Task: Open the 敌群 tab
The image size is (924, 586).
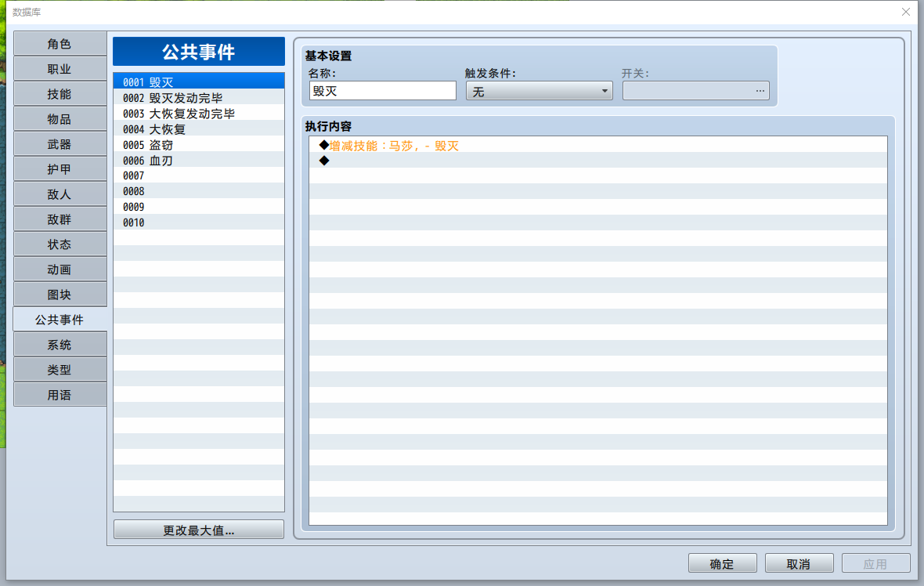Action: click(x=60, y=219)
